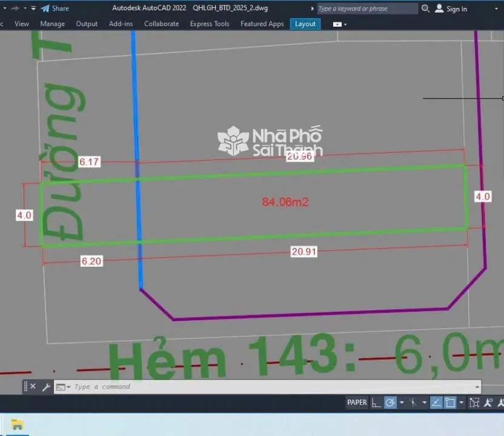Screen dimensions: 504x436
Task: Click the Share button in the title bar
Action: click(x=55, y=8)
